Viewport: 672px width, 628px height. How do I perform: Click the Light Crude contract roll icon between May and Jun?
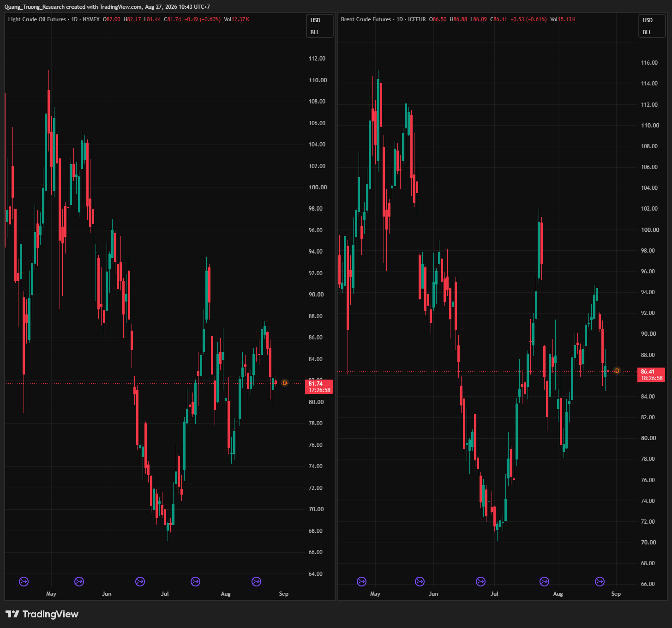[x=79, y=581]
